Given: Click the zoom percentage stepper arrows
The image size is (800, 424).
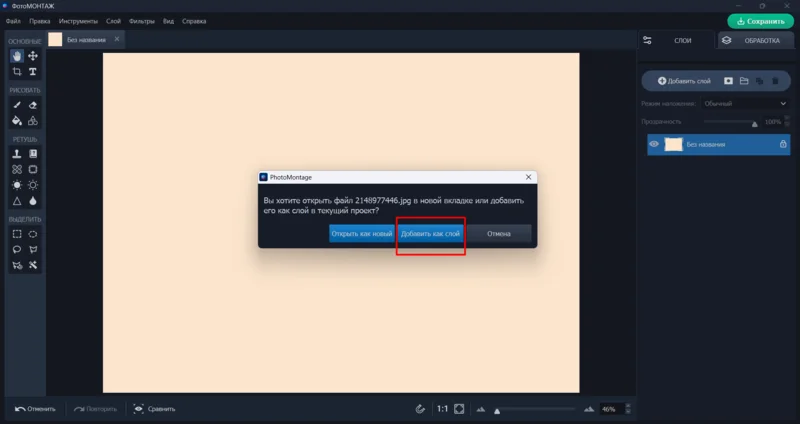Looking at the screenshot, I should 627,409.
